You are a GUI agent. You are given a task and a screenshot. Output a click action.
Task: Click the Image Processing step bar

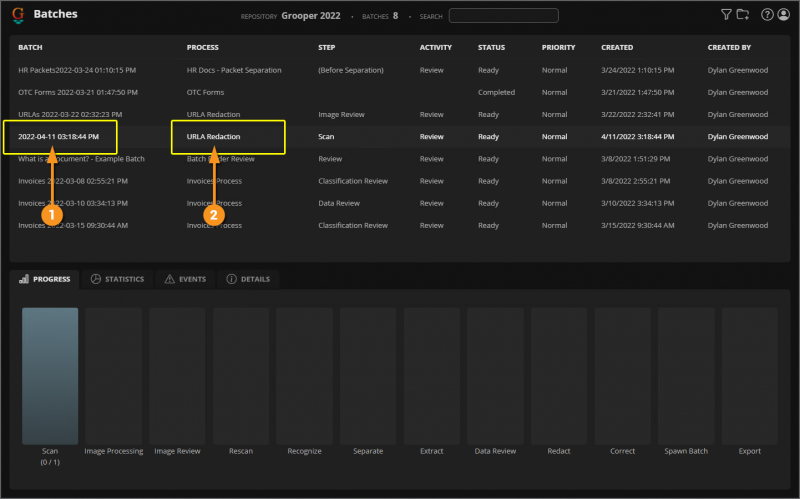coord(113,375)
